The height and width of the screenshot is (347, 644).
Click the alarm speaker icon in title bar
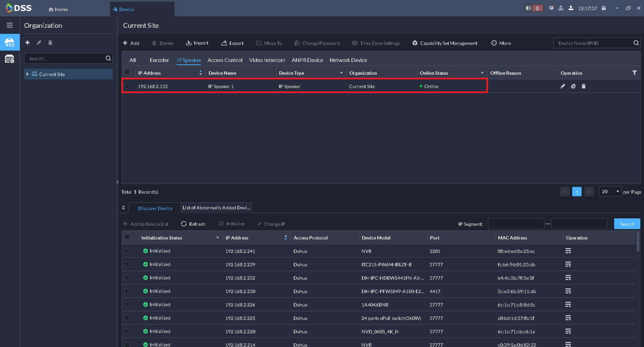coord(528,8)
